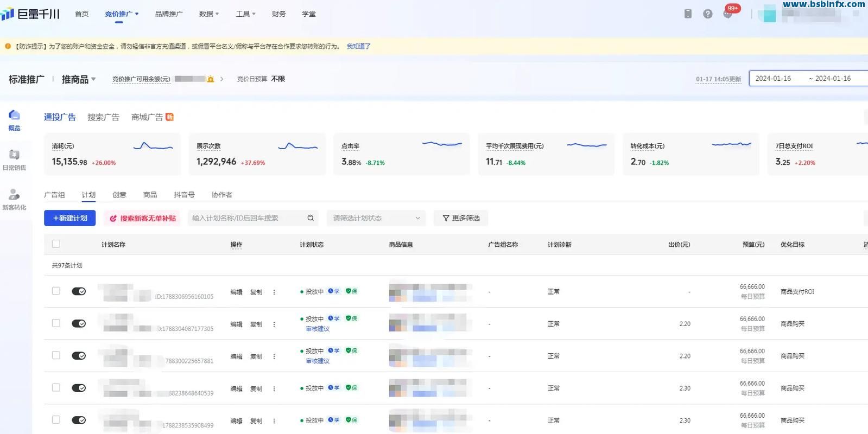868x434 pixels.
Task: Click the arrow next to the available balance
Action: point(221,79)
